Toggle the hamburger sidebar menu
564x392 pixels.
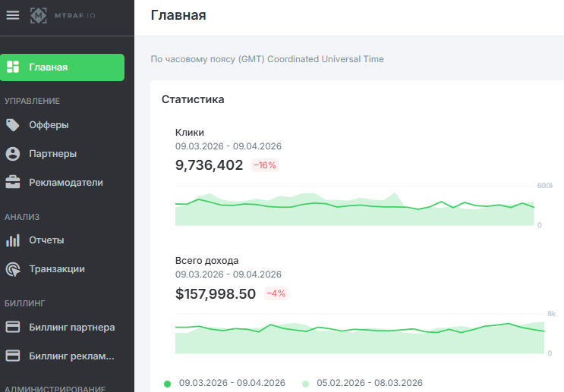(12, 16)
